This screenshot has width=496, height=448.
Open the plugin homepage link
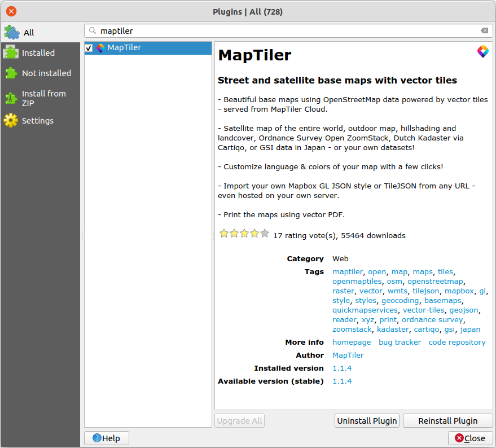[x=352, y=342]
